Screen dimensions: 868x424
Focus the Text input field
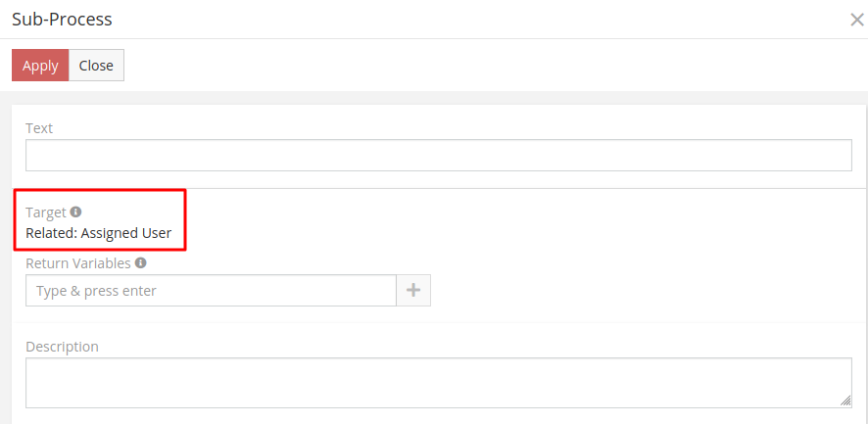pyautogui.click(x=438, y=156)
